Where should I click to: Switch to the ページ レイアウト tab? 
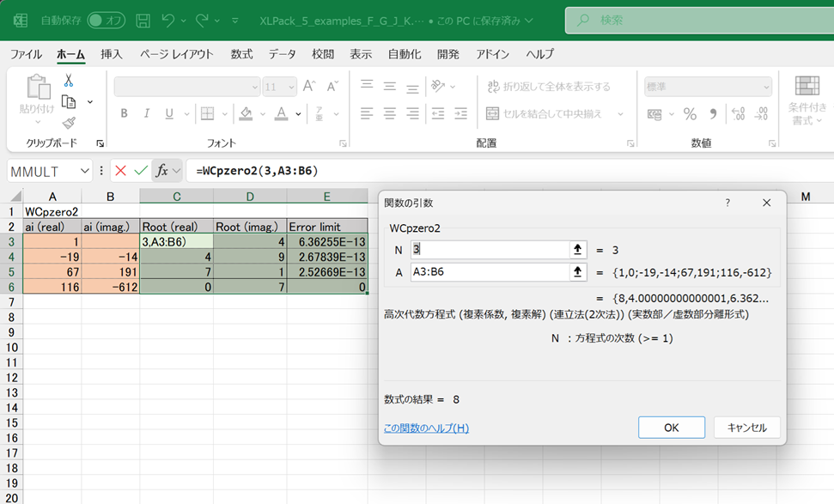(177, 54)
